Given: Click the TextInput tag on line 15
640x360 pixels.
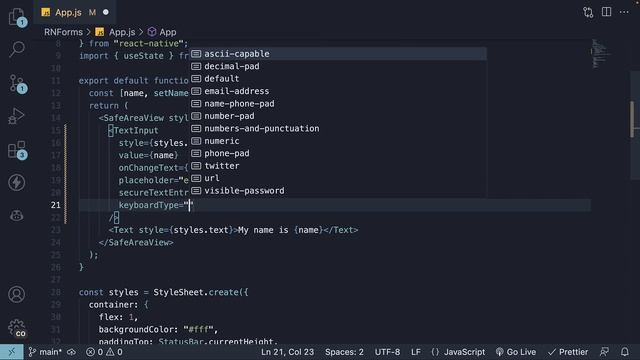Looking at the screenshot, I should pos(133,130).
